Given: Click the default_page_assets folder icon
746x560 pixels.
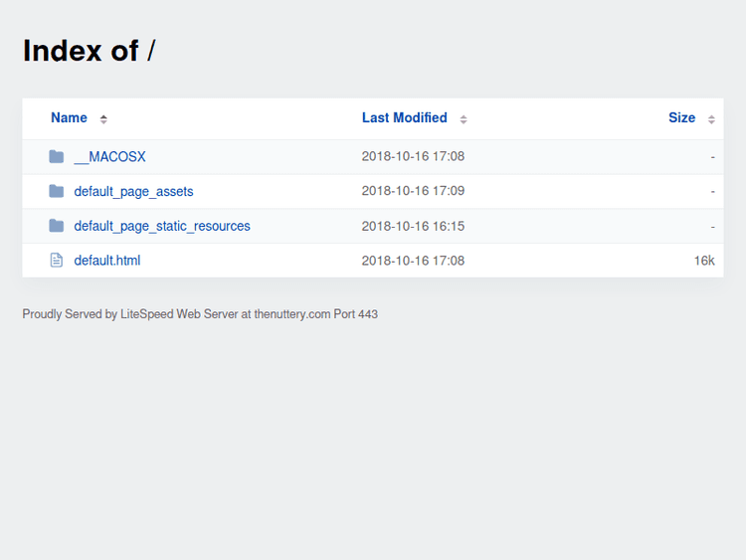Looking at the screenshot, I should click(x=57, y=191).
